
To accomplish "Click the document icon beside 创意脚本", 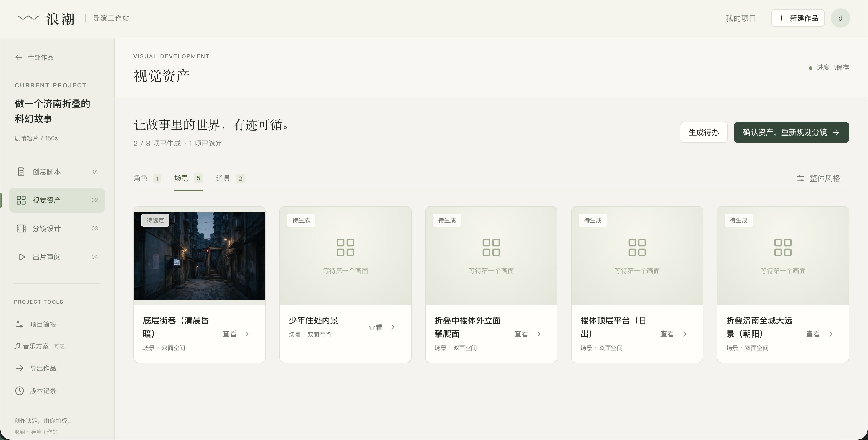I will click(21, 172).
